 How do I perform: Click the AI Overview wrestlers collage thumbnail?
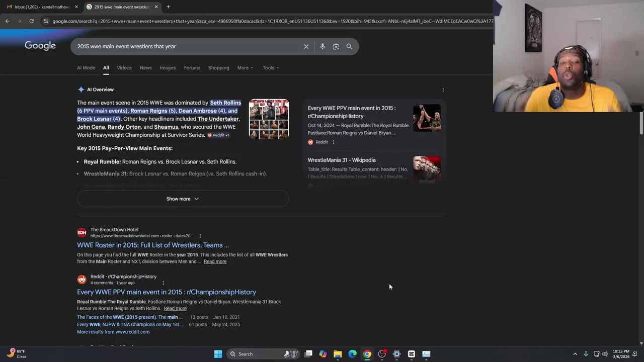coord(269,119)
